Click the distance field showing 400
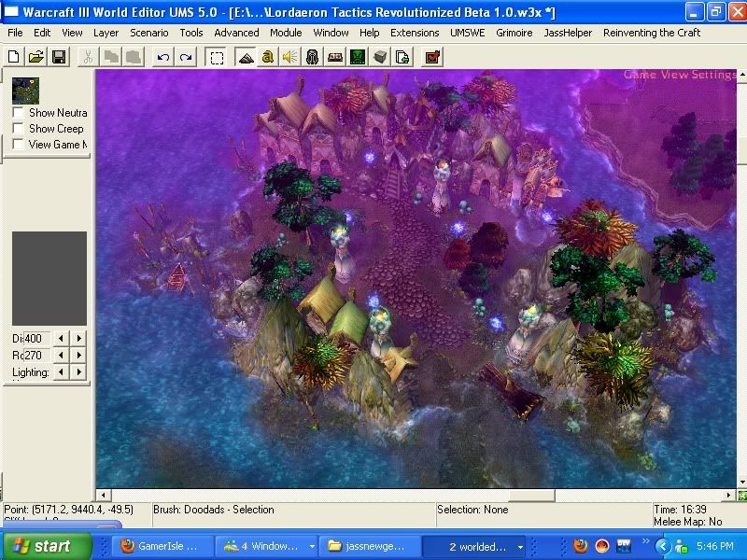 click(x=36, y=339)
